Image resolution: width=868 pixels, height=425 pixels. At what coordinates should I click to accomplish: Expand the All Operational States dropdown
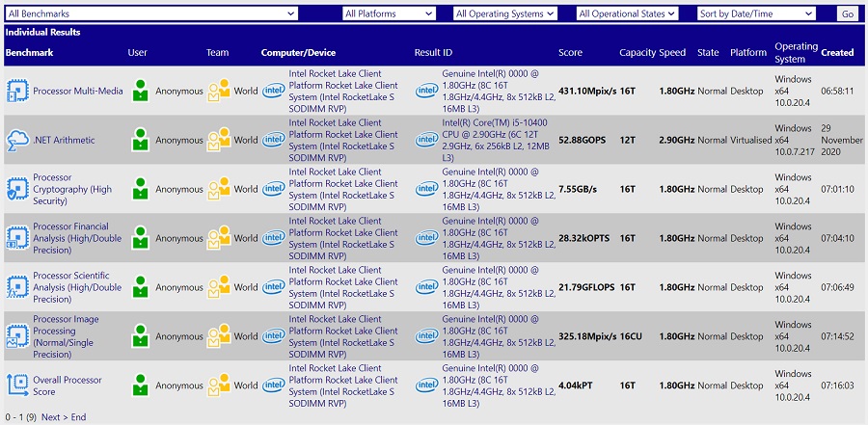click(627, 13)
